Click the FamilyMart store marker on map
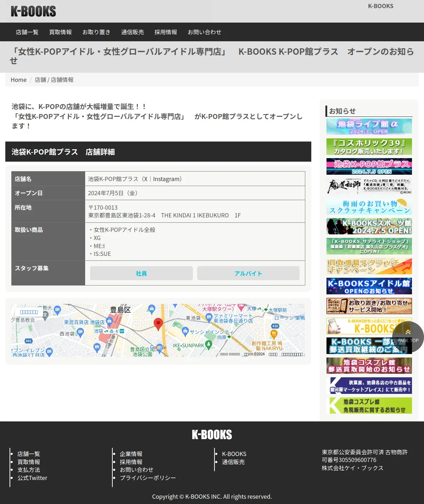424x504 pixels. [x=209, y=318]
